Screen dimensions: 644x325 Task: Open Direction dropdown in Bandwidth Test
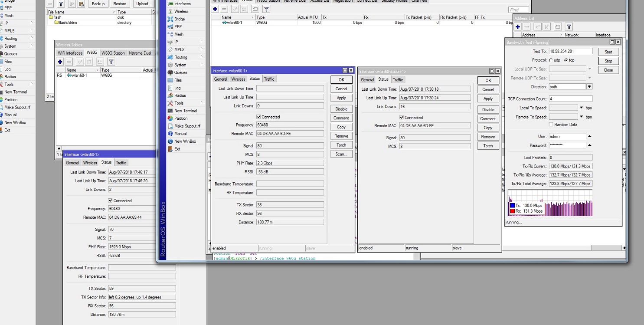[x=589, y=87]
